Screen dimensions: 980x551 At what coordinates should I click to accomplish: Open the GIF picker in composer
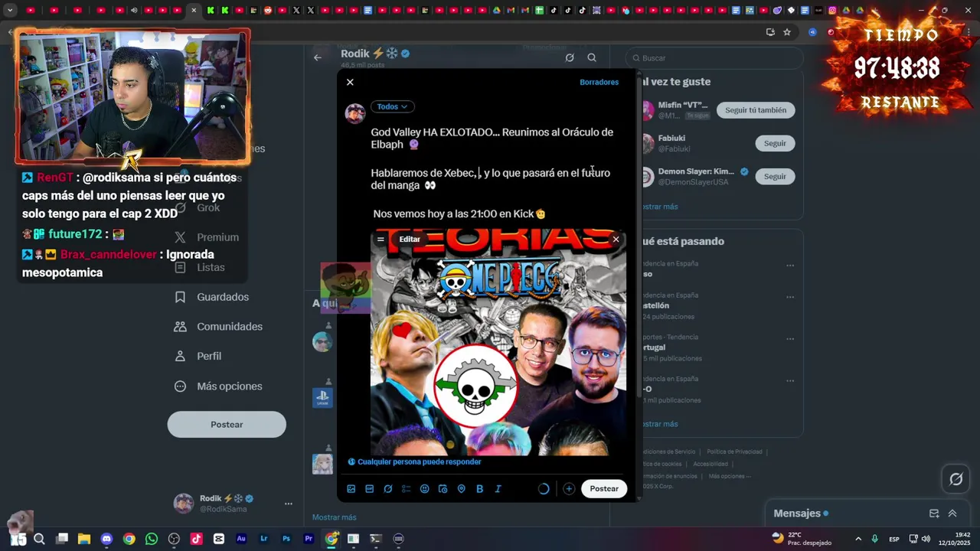(x=370, y=489)
